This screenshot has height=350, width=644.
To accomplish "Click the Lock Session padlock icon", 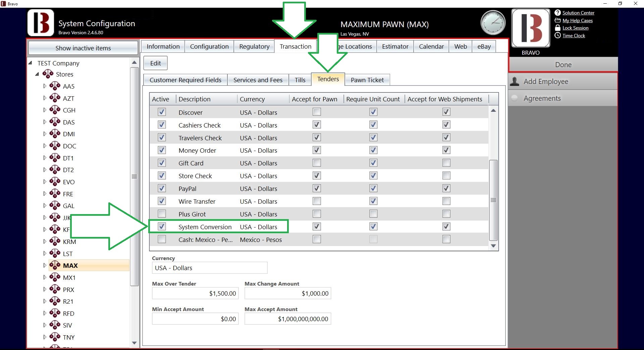I will [557, 28].
